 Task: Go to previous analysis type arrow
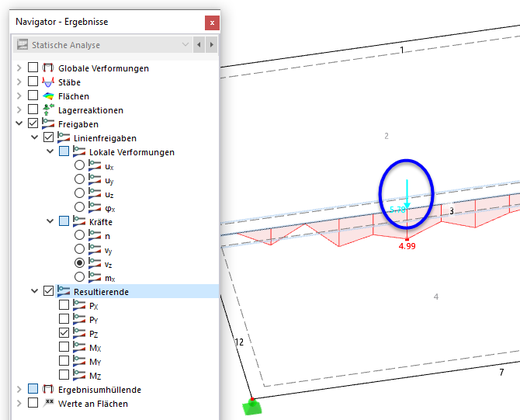(199, 44)
